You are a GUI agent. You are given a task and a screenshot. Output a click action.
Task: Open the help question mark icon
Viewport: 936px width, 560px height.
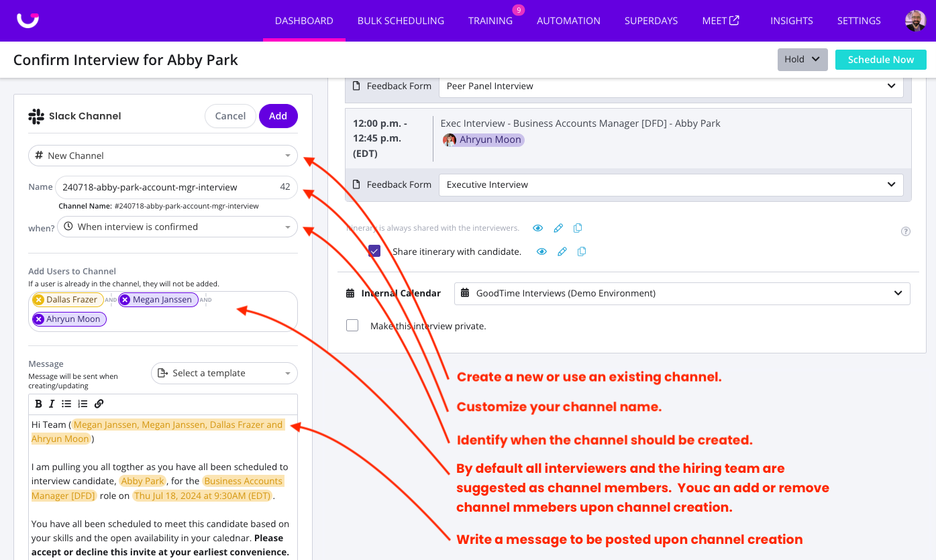pyautogui.click(x=906, y=231)
